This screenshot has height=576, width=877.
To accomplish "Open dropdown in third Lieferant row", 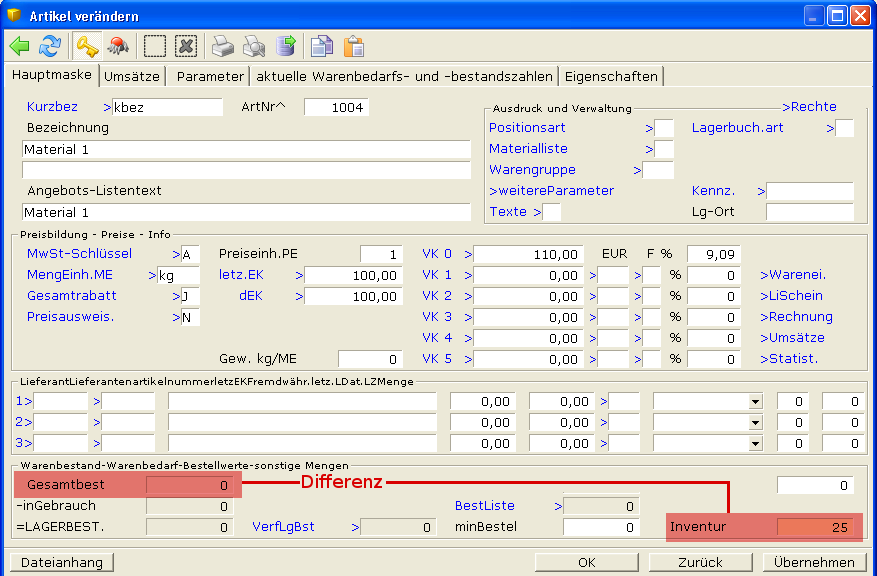I will pyautogui.click(x=756, y=443).
